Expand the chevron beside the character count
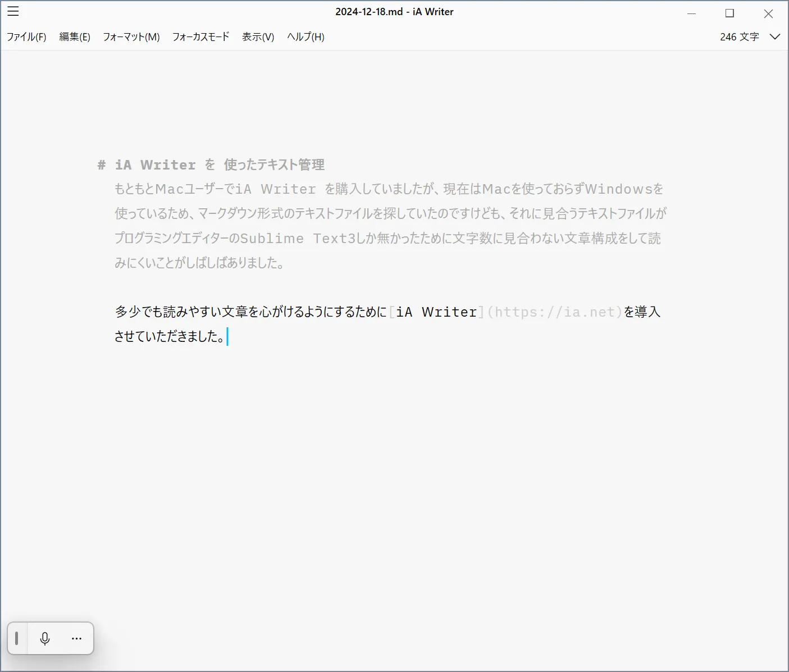Image resolution: width=789 pixels, height=672 pixels. click(775, 37)
